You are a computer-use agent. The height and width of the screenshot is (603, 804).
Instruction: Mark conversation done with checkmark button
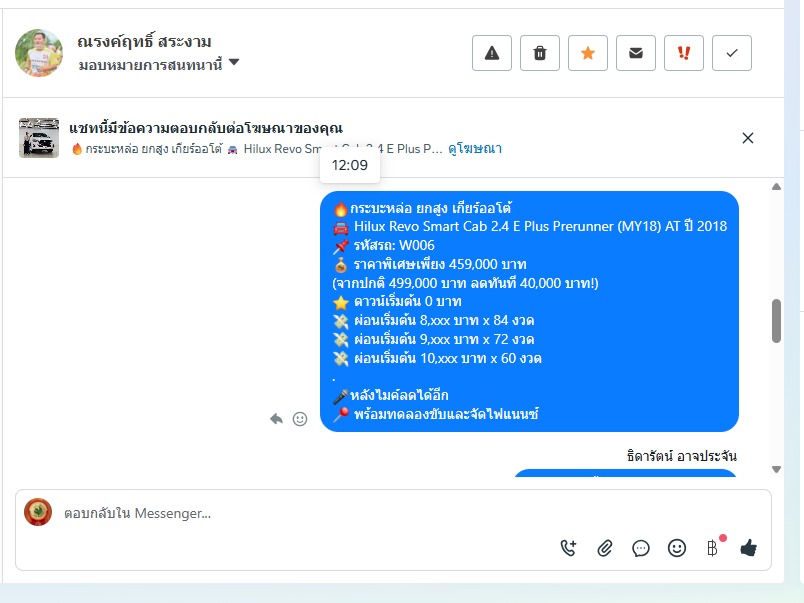pos(732,53)
